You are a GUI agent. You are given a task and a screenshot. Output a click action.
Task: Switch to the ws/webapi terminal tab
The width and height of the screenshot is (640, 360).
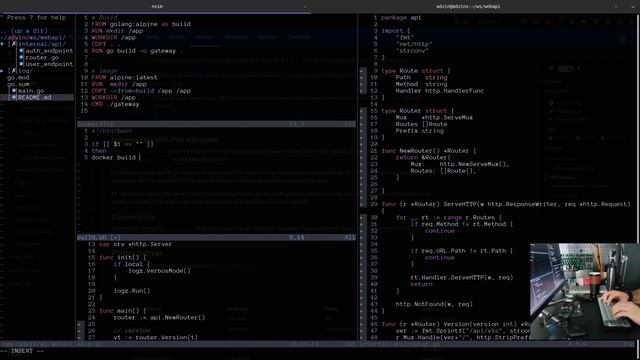click(x=468, y=6)
